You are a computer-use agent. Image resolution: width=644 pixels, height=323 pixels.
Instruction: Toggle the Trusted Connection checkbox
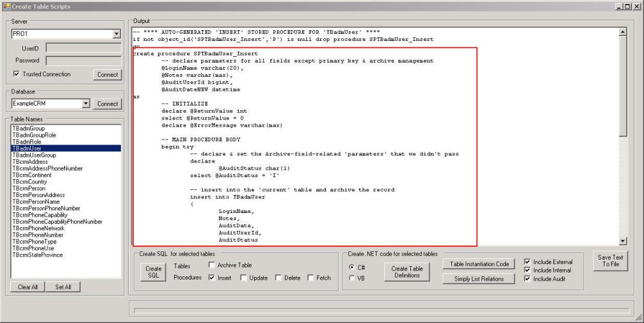coord(17,74)
